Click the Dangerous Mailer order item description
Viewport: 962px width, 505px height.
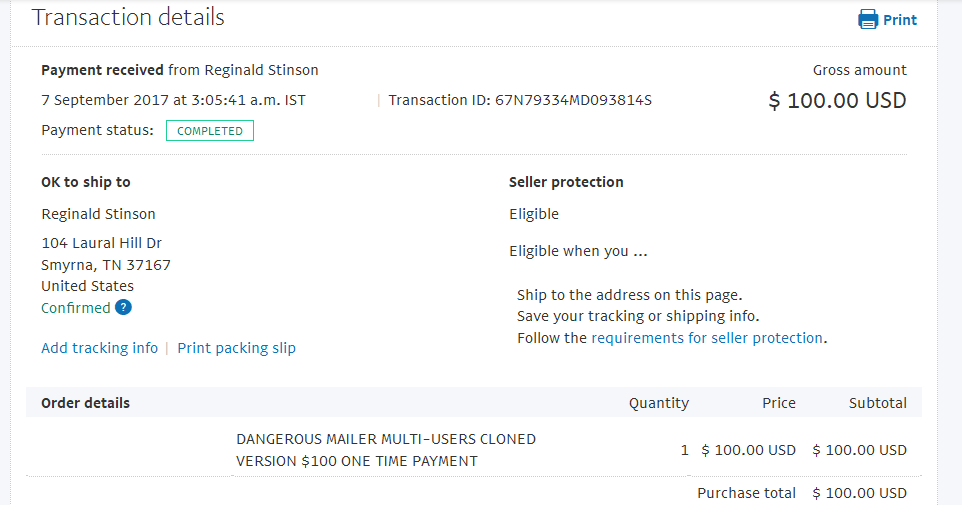tap(386, 450)
